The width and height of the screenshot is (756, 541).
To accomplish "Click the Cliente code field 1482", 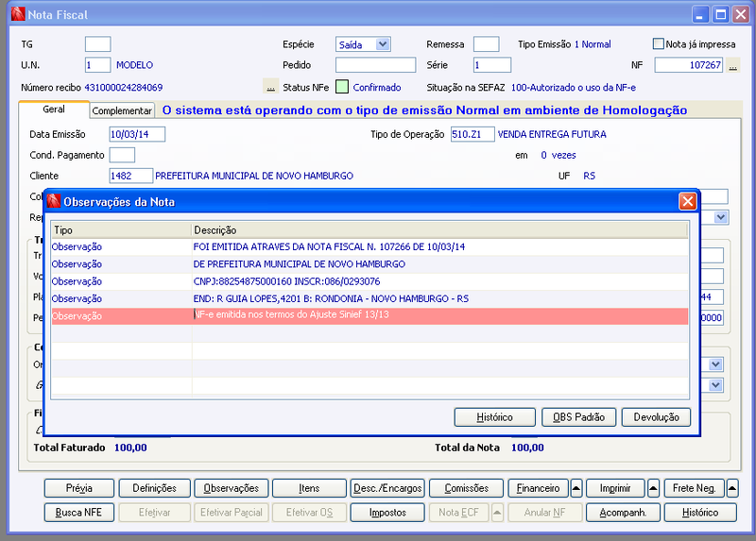I will click(x=130, y=176).
